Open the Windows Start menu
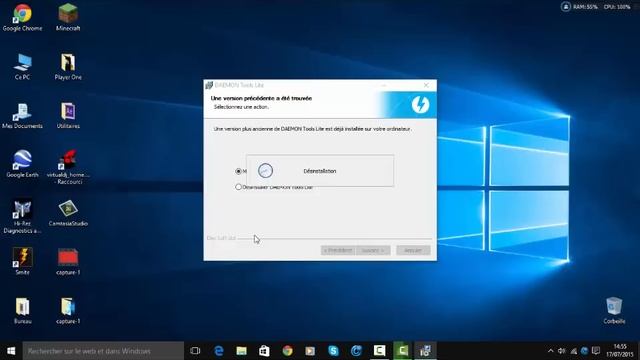The image size is (640, 360). 11,351
